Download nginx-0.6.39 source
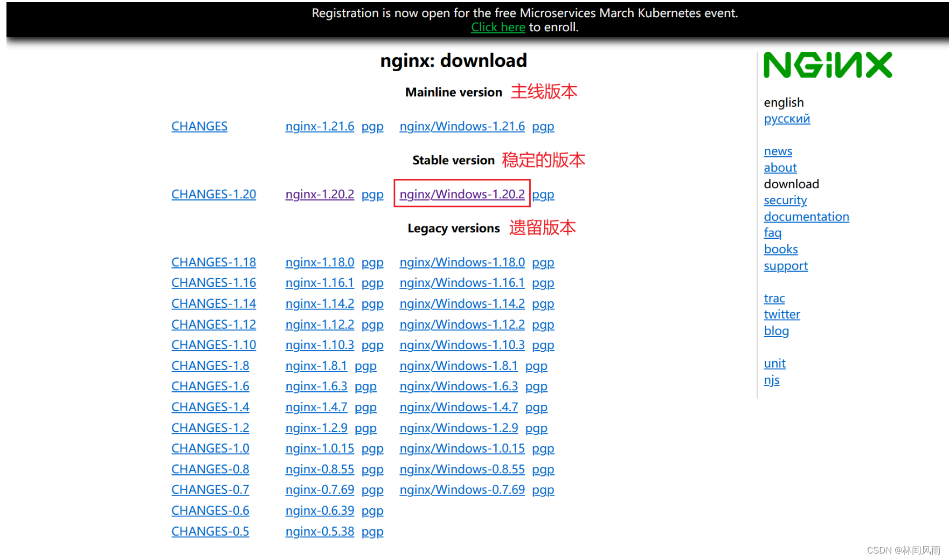 pos(320,510)
